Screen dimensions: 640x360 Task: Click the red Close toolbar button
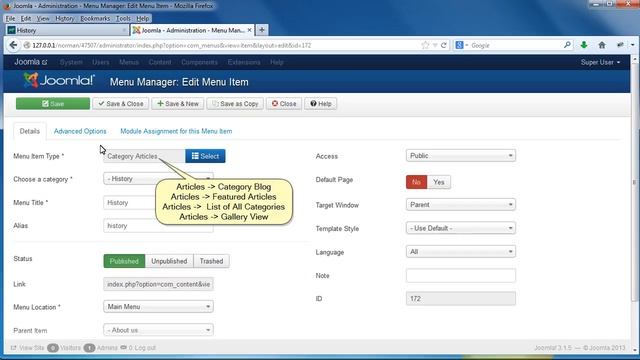pyautogui.click(x=284, y=104)
